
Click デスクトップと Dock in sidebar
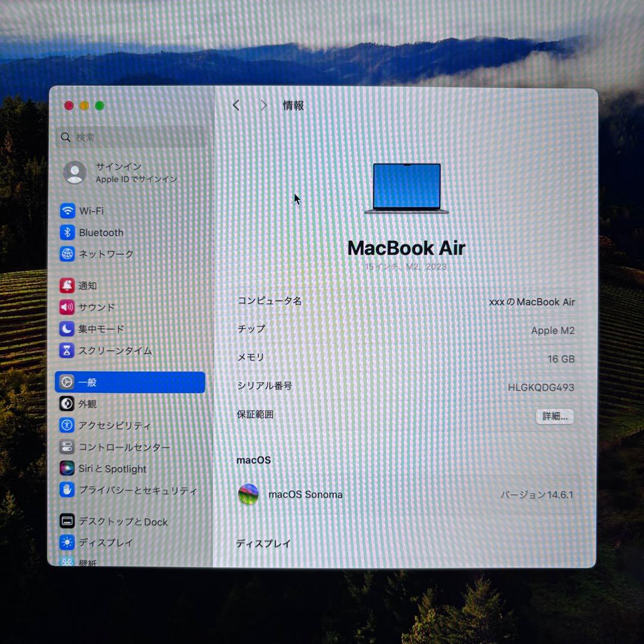coord(67,522)
